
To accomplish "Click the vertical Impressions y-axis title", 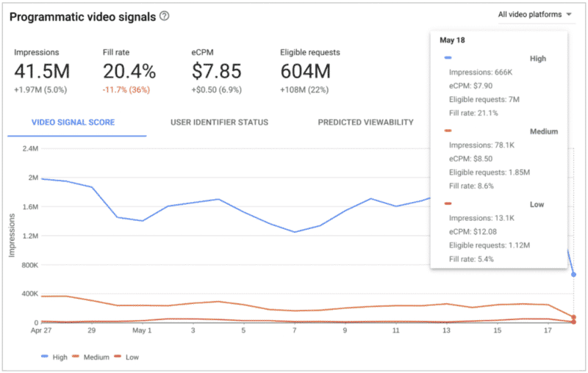I will point(12,236).
